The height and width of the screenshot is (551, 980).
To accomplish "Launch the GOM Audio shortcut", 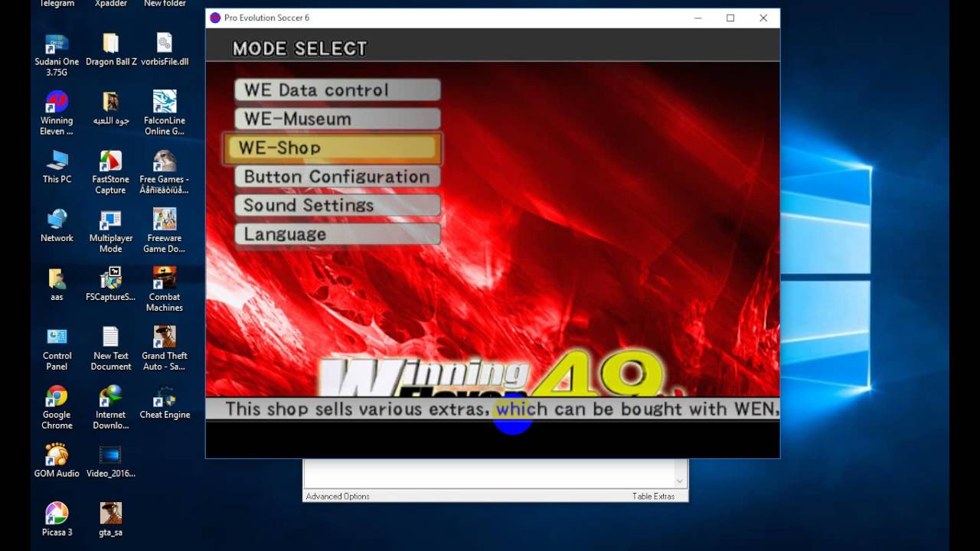I will pos(57,461).
